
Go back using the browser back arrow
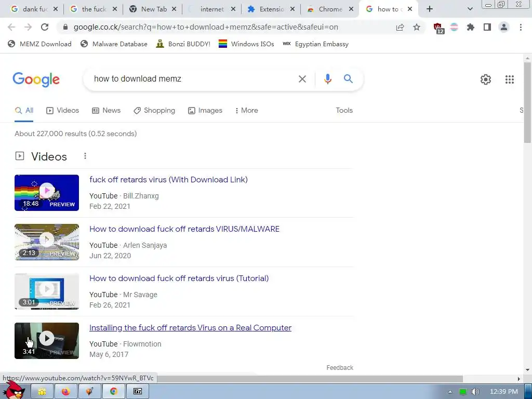(x=11, y=27)
